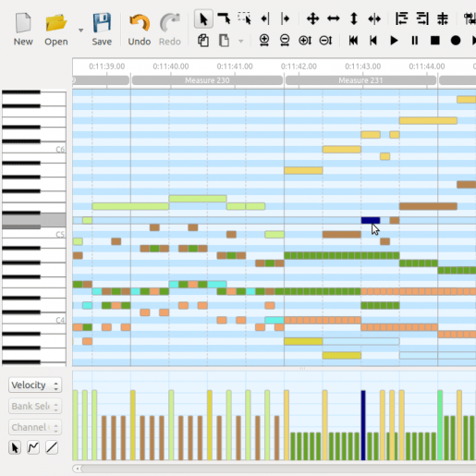This screenshot has width=476, height=476.
Task: Open a MIDI file via Open icon
Action: pos(56,30)
